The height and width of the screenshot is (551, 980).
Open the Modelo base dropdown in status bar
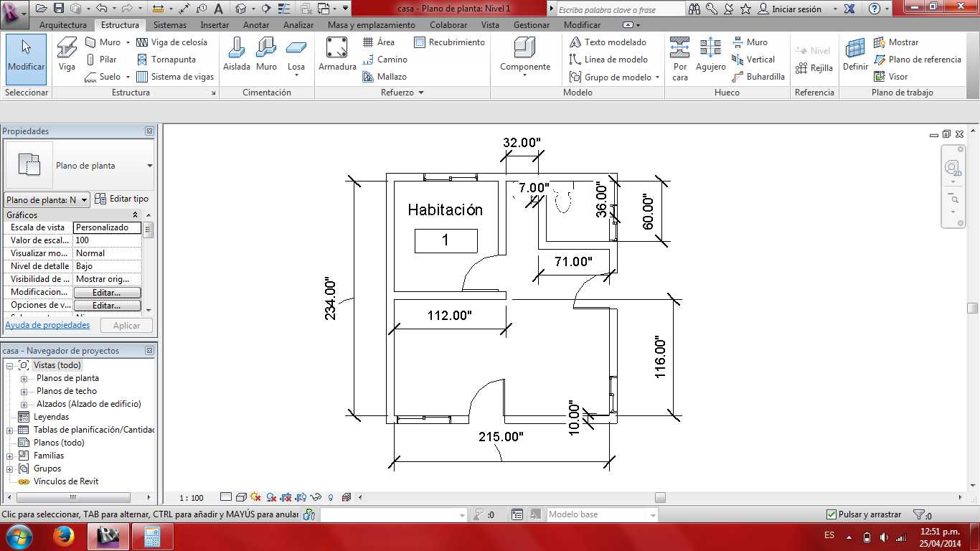click(x=602, y=514)
